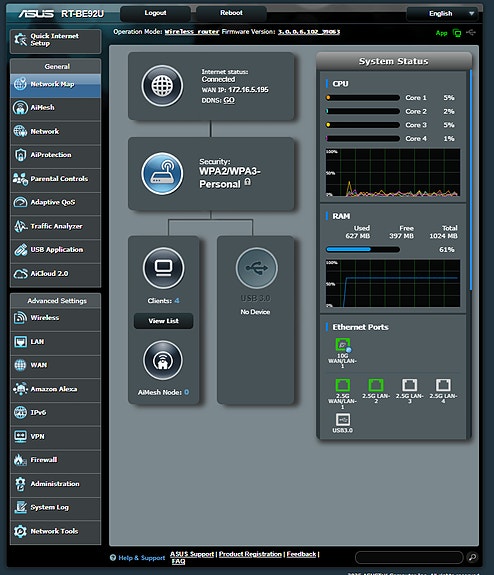Viewport: 494px width, 575px height.
Task: Click the 10G WAN/LAN-1 port icon
Action: 343,345
